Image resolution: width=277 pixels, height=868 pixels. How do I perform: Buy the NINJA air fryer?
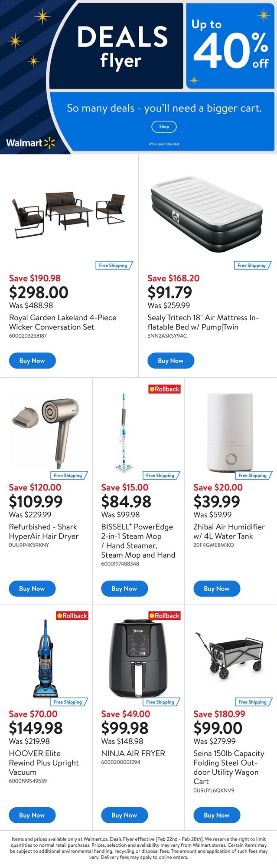coord(124,815)
